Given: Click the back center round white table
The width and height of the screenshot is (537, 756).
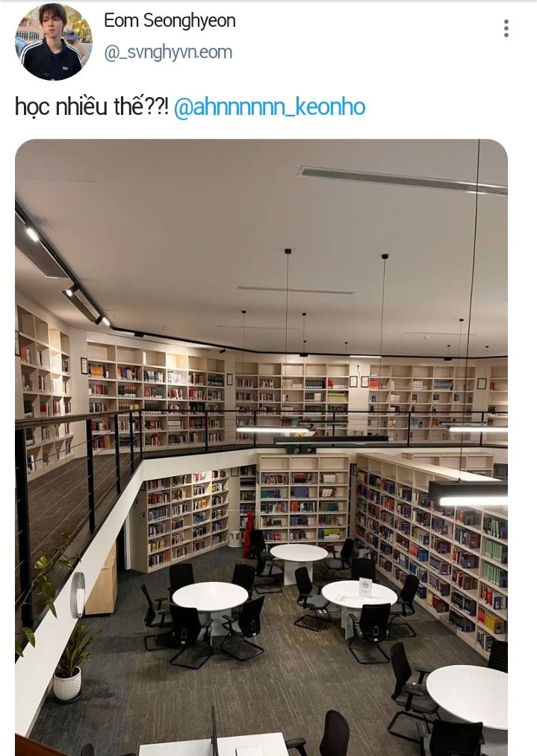Looking at the screenshot, I should [x=299, y=554].
